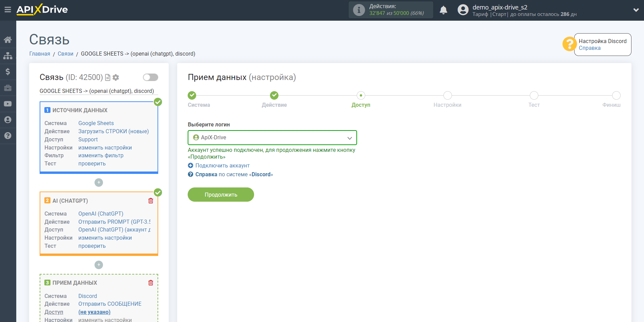Expand the account menu chevron
Viewport: 644px width, 322px height.
coord(636,10)
